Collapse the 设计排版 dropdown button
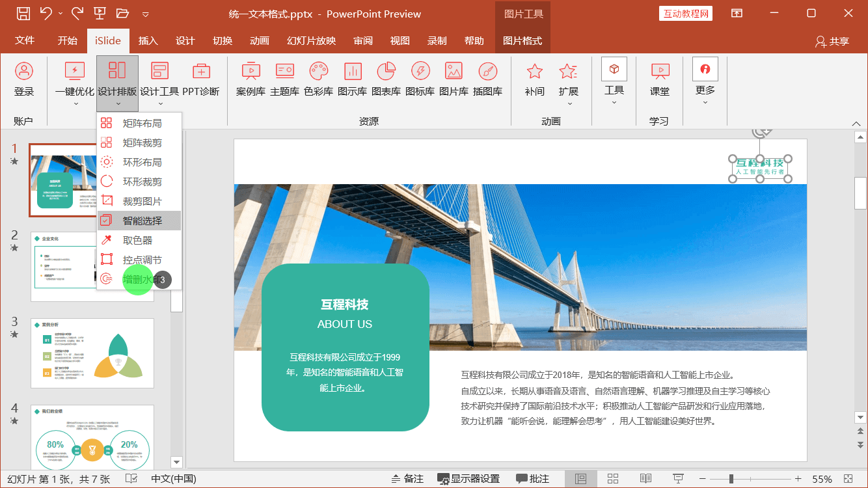 point(117,83)
